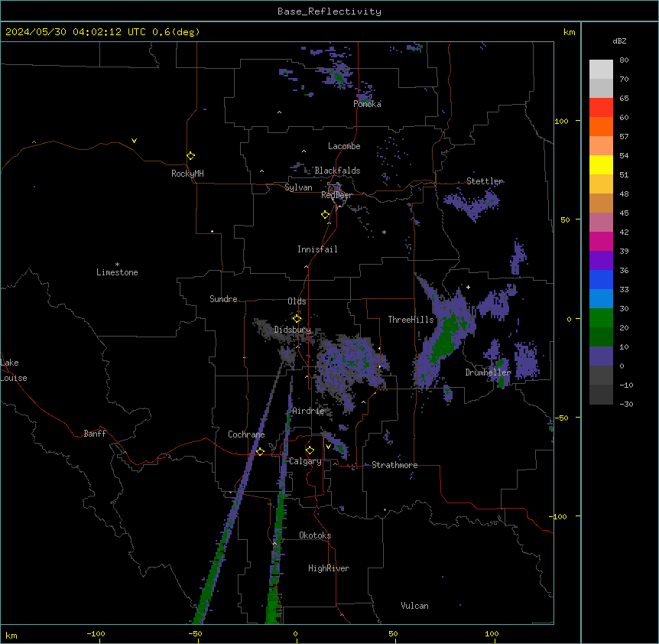Click the yellow diamond marker south of RedDeer

tap(326, 215)
